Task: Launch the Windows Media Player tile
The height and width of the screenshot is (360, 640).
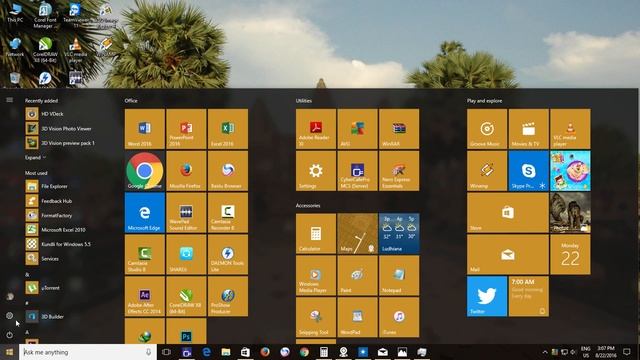Action: [316, 276]
